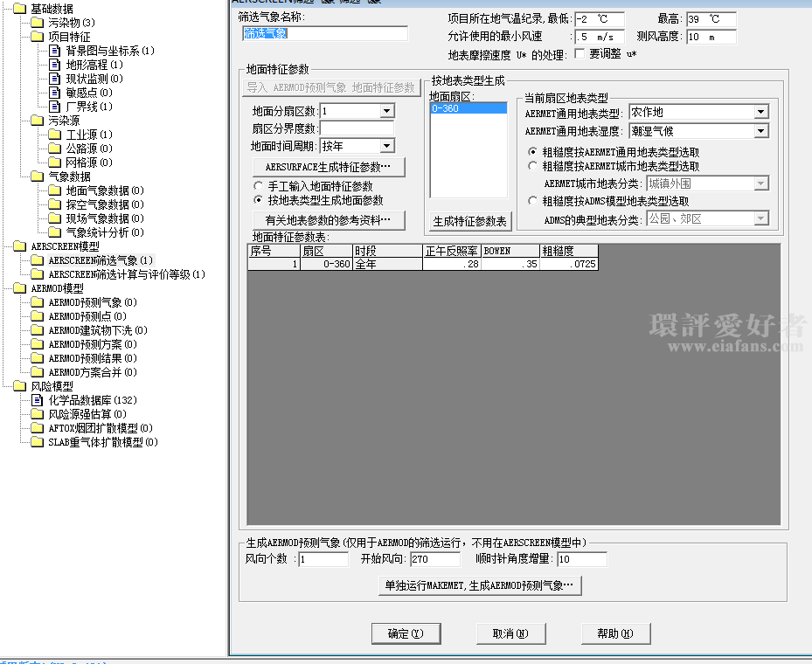Click the AERSCREEN模型 folder icon

[20, 246]
